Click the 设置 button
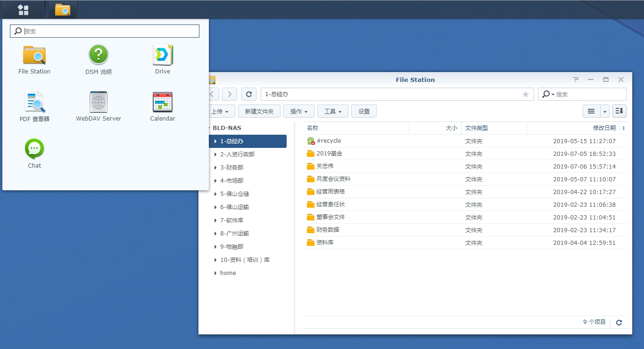The height and width of the screenshot is (349, 644). coord(363,112)
